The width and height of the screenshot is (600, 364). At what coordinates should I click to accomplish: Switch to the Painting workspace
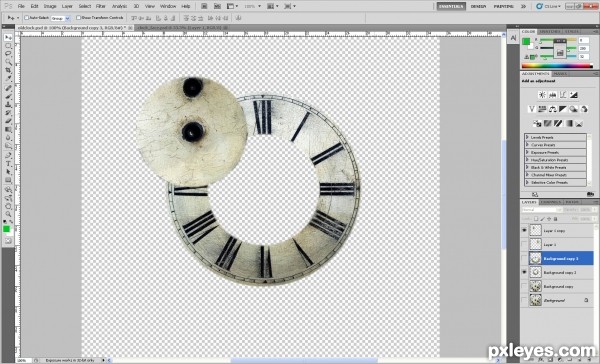coord(503,6)
